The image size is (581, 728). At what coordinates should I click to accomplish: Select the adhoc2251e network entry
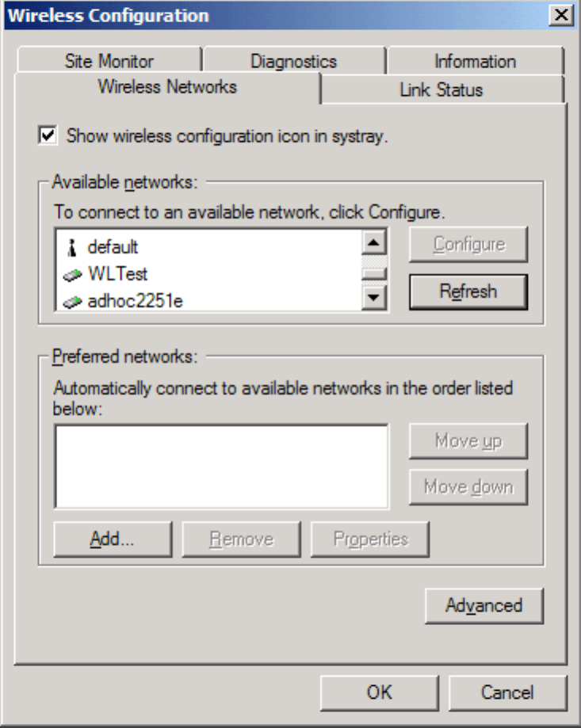coord(135,301)
